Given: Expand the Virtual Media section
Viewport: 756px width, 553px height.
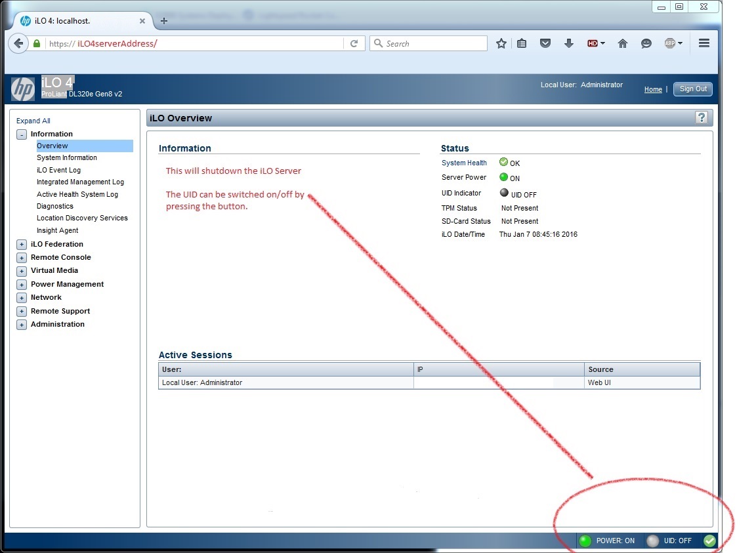Looking at the screenshot, I should pos(22,271).
